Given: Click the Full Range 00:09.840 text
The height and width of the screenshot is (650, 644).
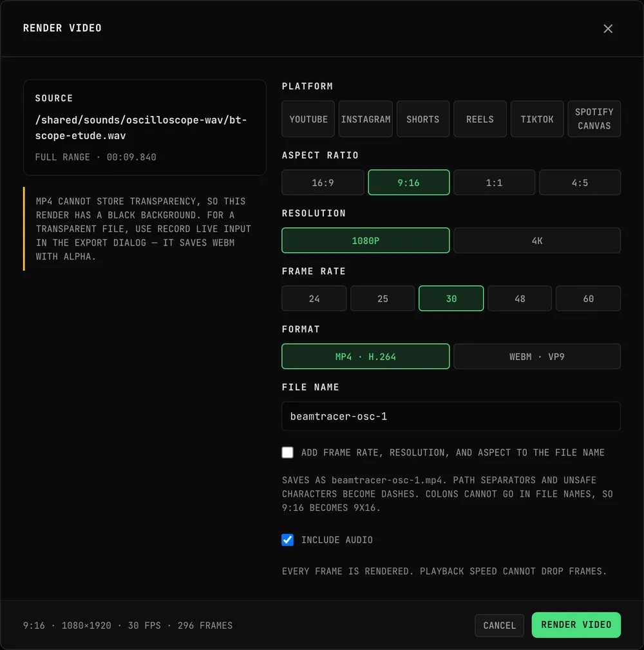Looking at the screenshot, I should click(96, 157).
